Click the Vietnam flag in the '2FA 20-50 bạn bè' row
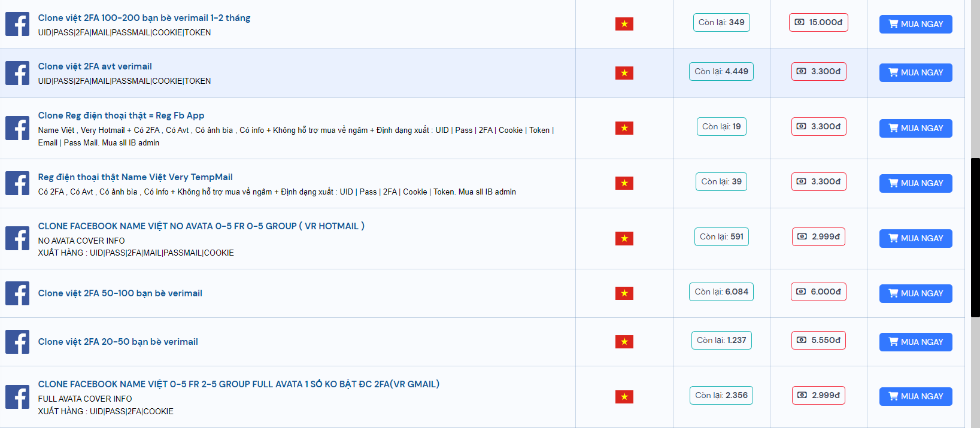The height and width of the screenshot is (428, 980). (x=624, y=342)
